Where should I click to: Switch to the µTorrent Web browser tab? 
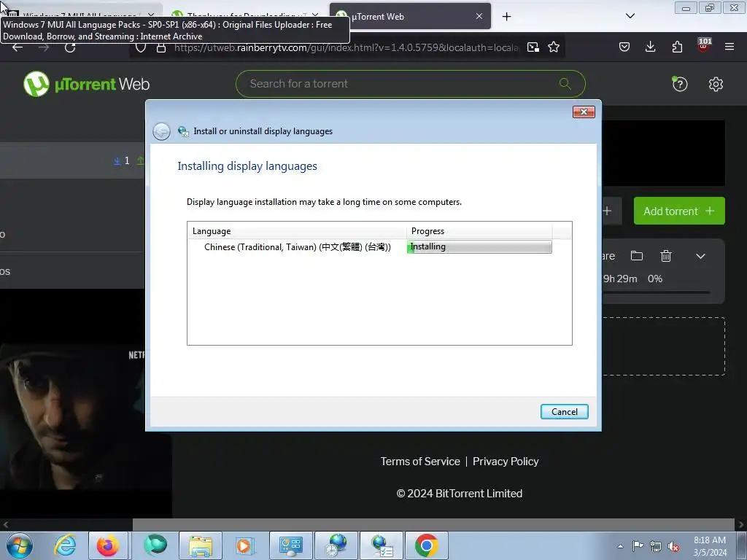(410, 16)
